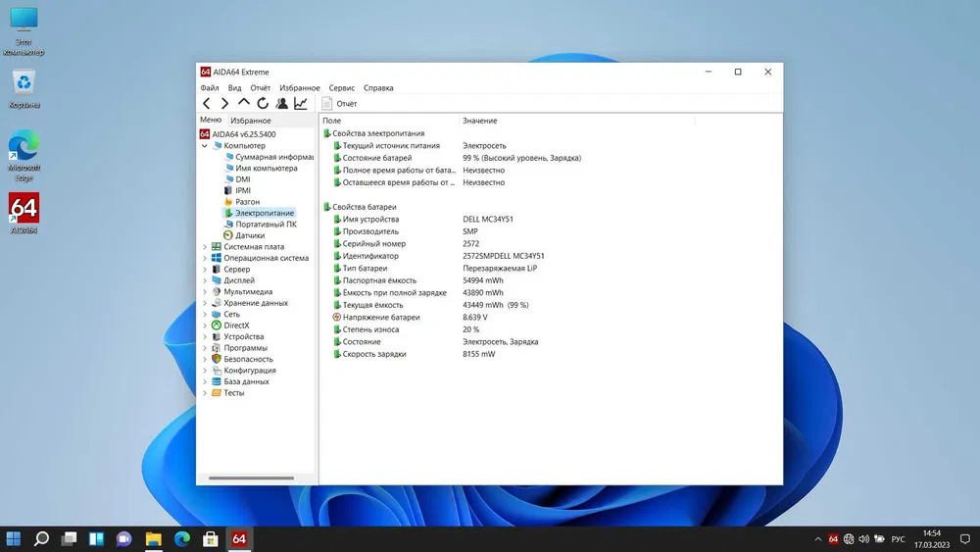The width and height of the screenshot is (980, 552).
Task: Expand the Сеть tree node
Action: click(205, 315)
